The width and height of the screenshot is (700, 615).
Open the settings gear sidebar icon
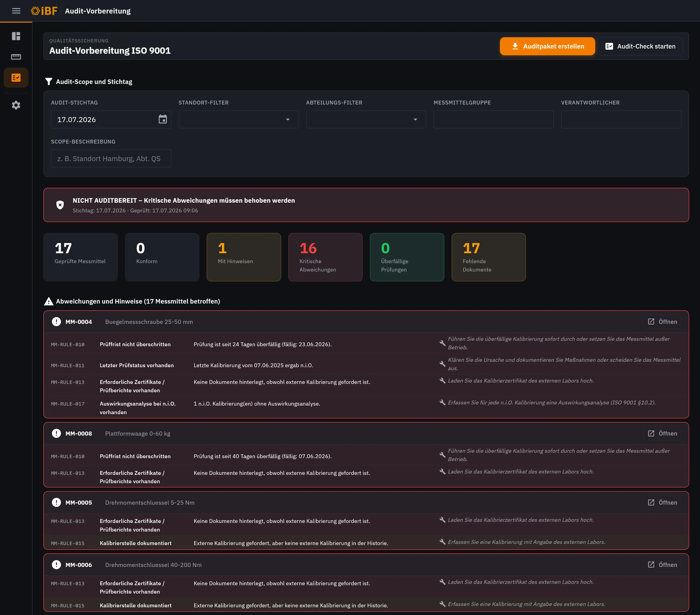[x=16, y=105]
